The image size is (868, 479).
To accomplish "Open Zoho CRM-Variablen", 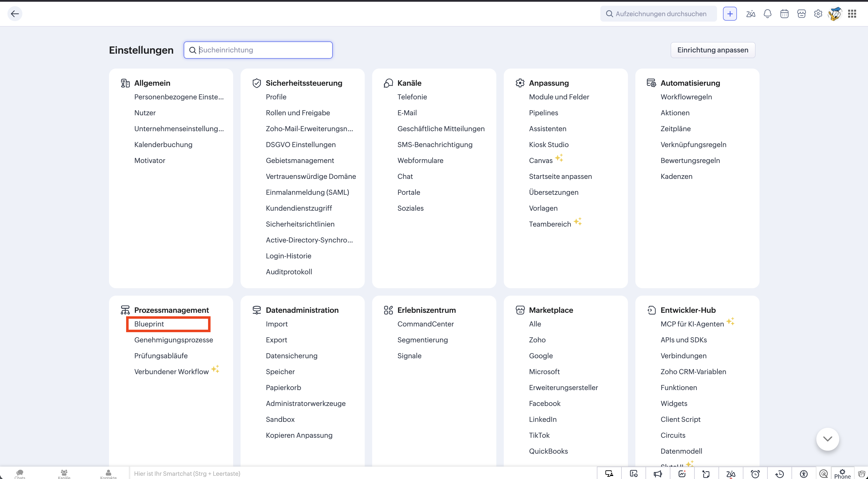I will [693, 371].
